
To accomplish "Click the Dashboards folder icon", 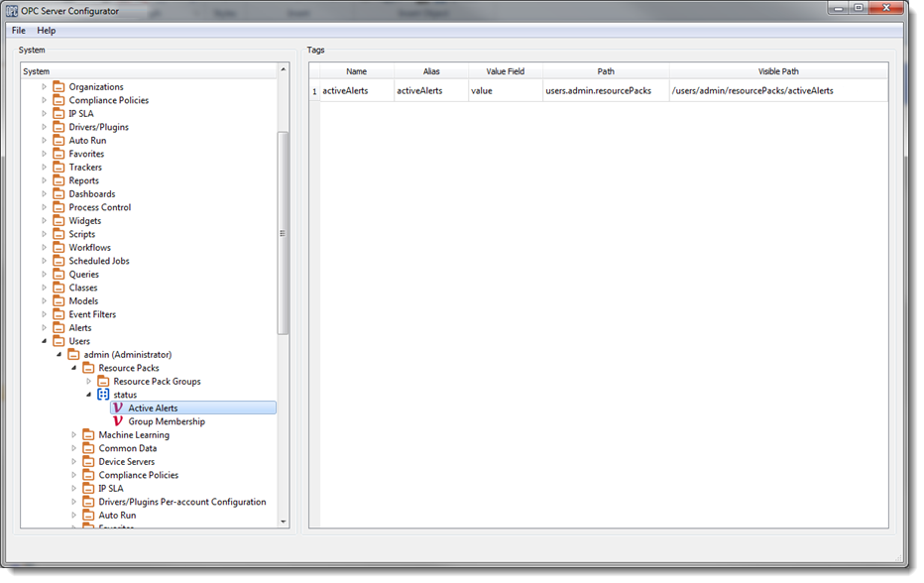I will 58,194.
